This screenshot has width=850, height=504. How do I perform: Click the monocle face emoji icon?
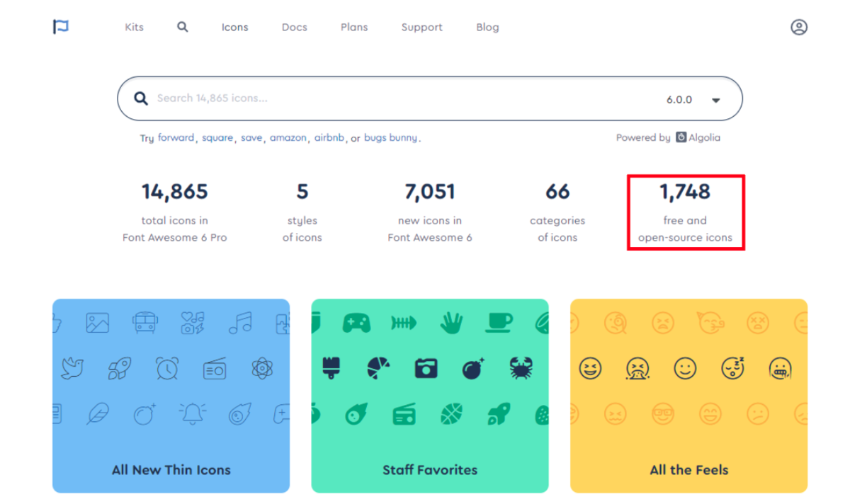coord(615,323)
